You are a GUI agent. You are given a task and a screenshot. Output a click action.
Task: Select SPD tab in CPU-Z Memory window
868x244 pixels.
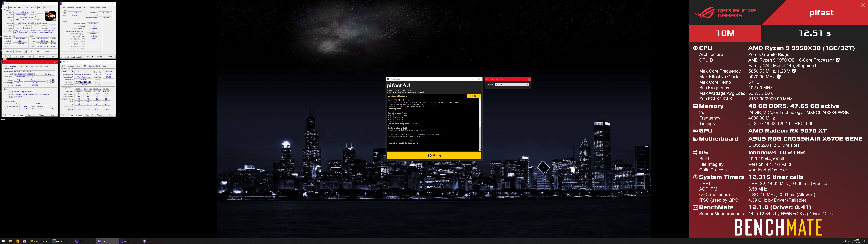(x=85, y=8)
